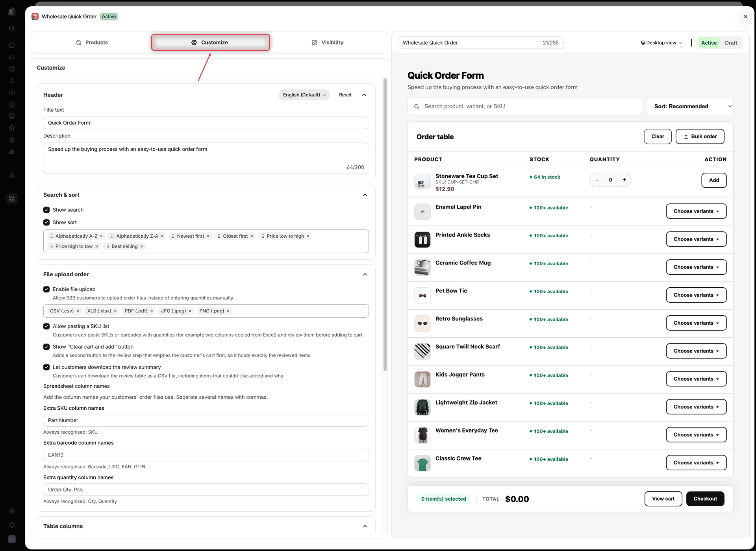
Task: Open Analytics bar chart icon in sidebar
Action: tap(12, 152)
